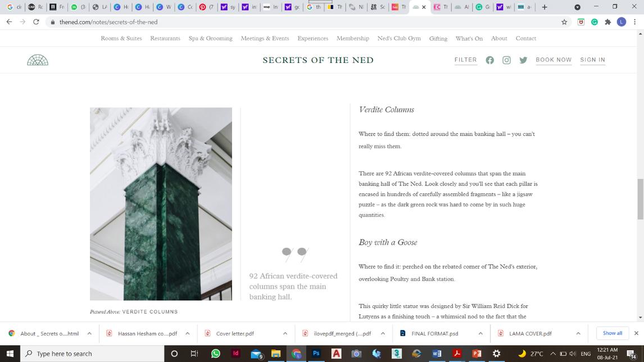644x362 pixels.
Task: Expand options for FINAL FORMAT.psd download
Action: click(x=480, y=333)
